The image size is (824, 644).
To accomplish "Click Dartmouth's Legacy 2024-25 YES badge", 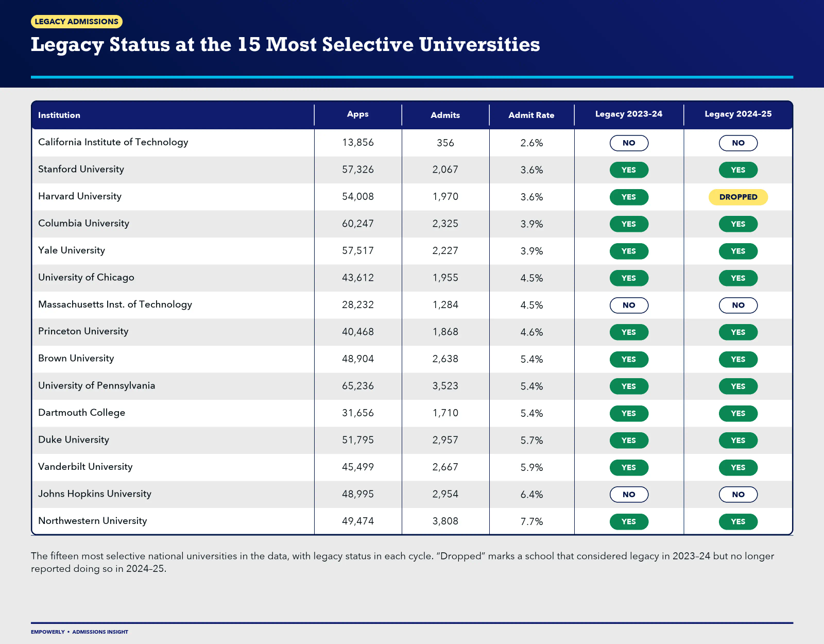I will click(739, 414).
